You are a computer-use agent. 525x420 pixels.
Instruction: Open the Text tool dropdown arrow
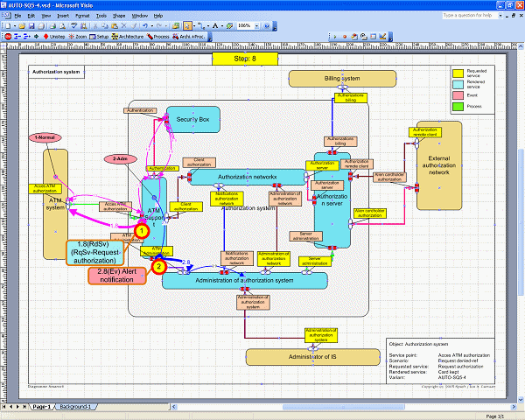pyautogui.click(x=221, y=26)
